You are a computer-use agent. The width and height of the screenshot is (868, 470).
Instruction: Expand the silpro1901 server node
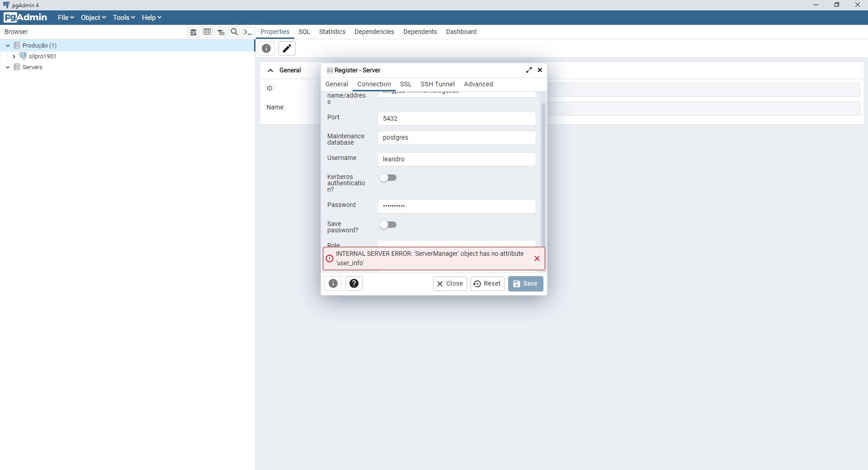pyautogui.click(x=14, y=56)
